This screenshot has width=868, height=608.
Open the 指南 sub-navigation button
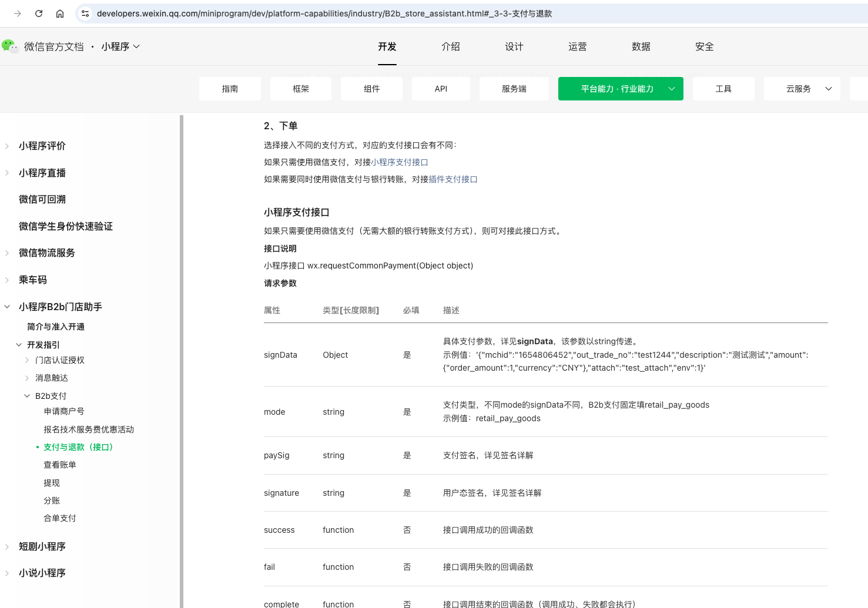pyautogui.click(x=230, y=89)
